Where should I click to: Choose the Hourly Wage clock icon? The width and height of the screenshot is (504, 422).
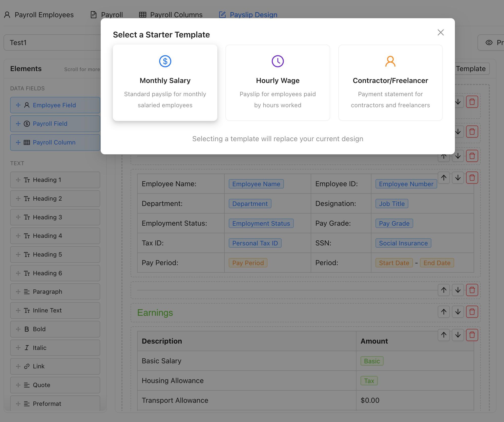click(278, 61)
